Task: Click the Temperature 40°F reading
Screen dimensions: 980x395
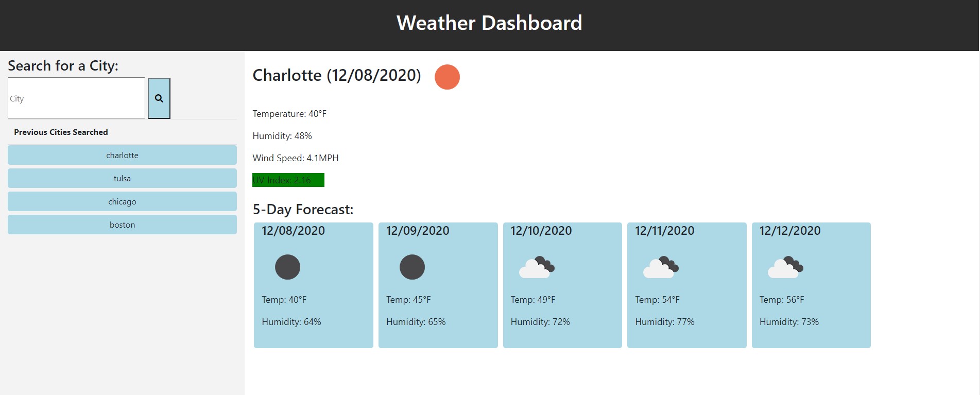Action: click(x=289, y=114)
